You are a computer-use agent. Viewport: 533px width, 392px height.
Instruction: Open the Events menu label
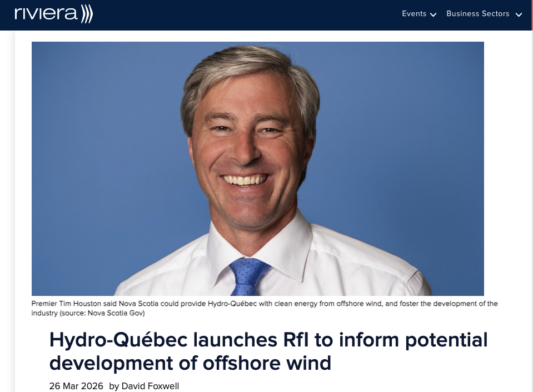click(x=414, y=14)
